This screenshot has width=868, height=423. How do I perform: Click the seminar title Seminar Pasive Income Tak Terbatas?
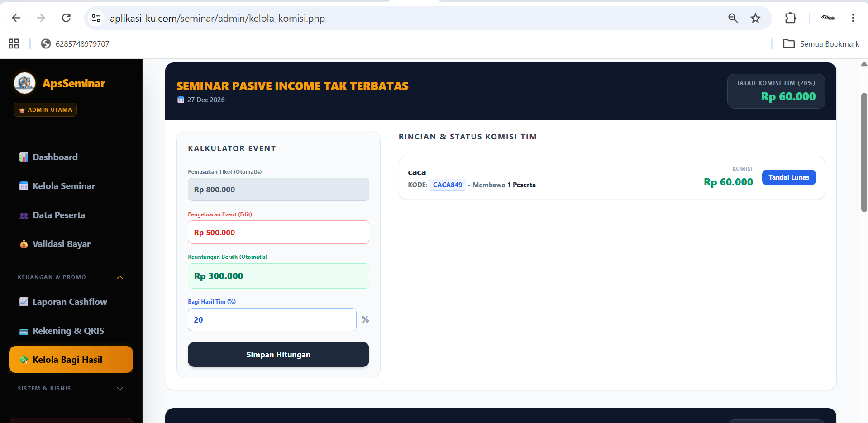point(292,86)
